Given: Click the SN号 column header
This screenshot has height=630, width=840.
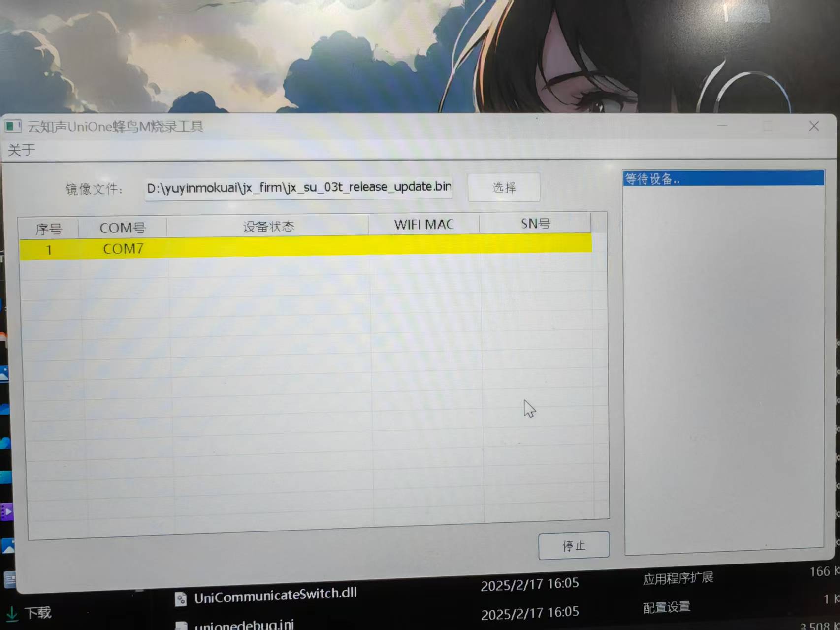Looking at the screenshot, I should [535, 224].
